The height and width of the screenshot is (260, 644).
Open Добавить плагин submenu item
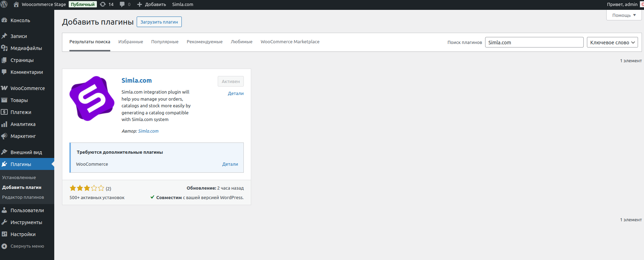(22, 188)
